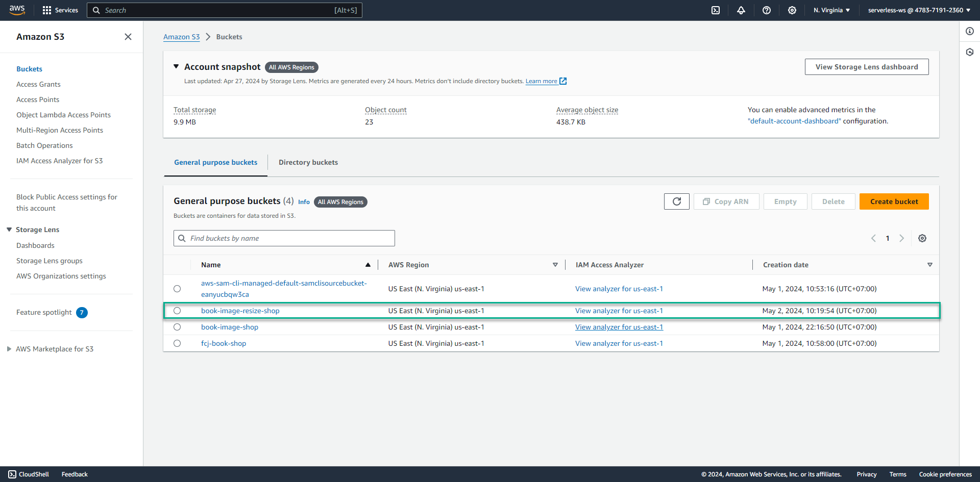The image size is (980, 482).
Task: Open IAM Access Analyzer for S3
Action: (59, 161)
